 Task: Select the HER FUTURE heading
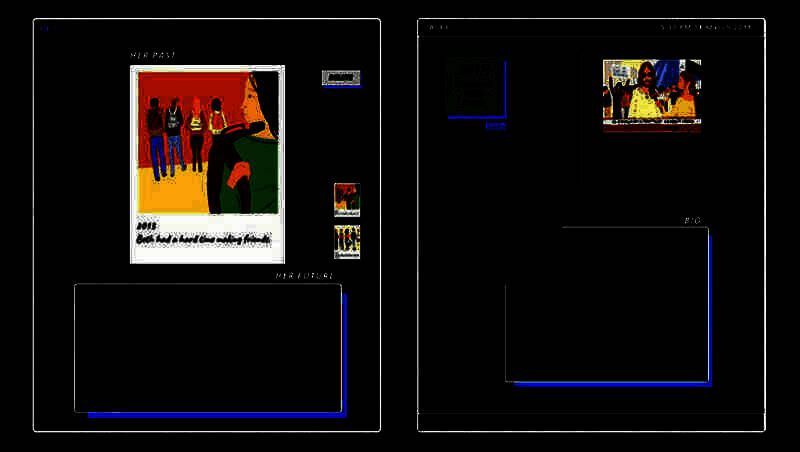point(305,275)
